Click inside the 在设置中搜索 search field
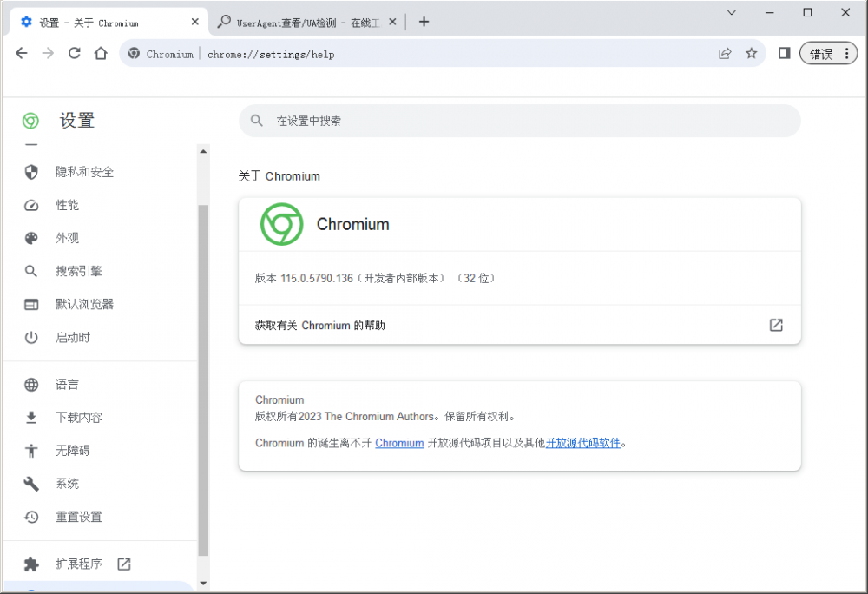 pyautogui.click(x=519, y=121)
